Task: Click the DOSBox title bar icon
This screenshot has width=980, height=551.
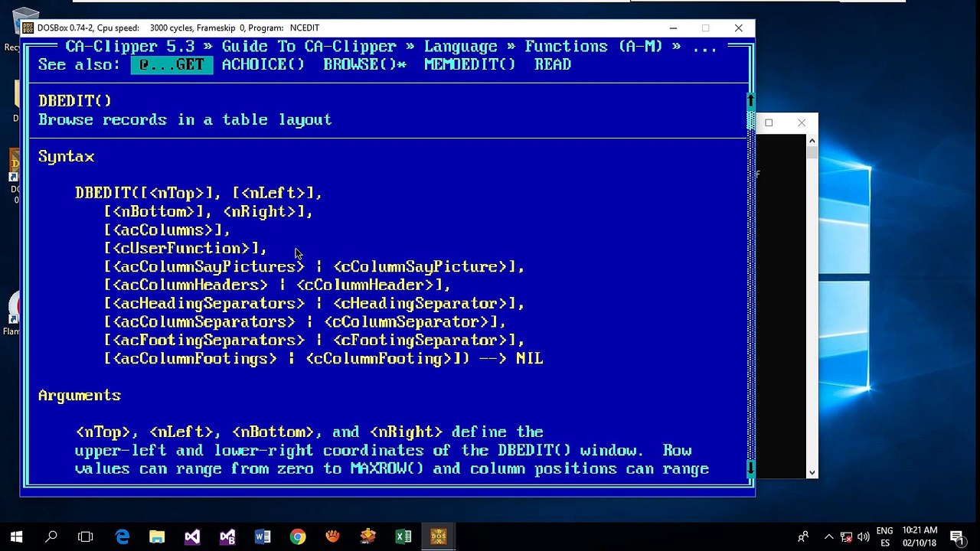Action: 28,28
